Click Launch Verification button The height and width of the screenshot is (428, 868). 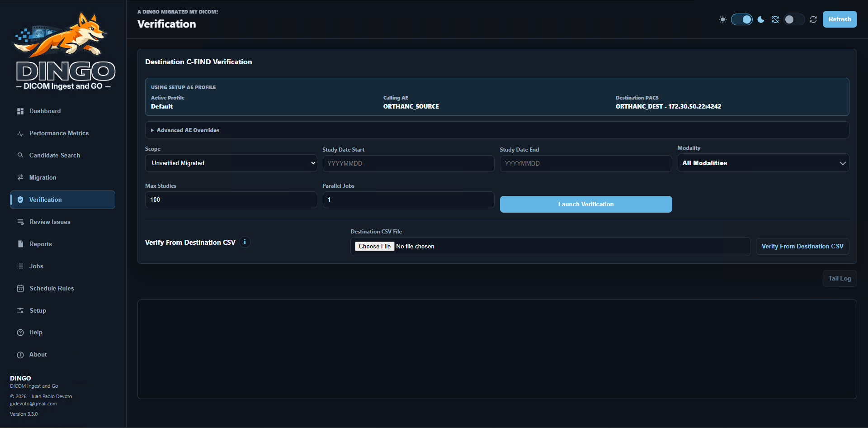tap(586, 204)
